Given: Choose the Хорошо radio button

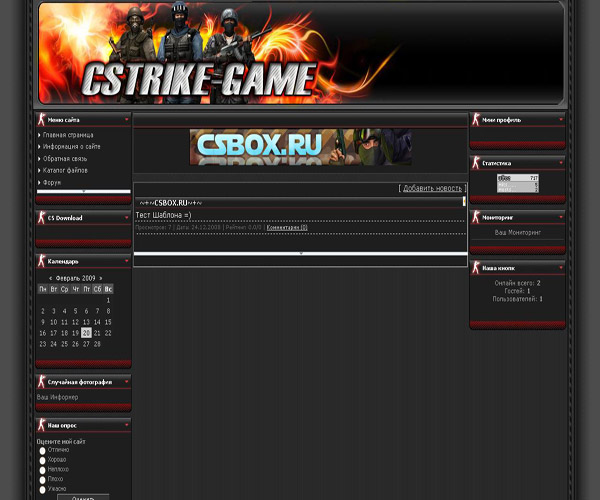Looking at the screenshot, I should [43, 461].
